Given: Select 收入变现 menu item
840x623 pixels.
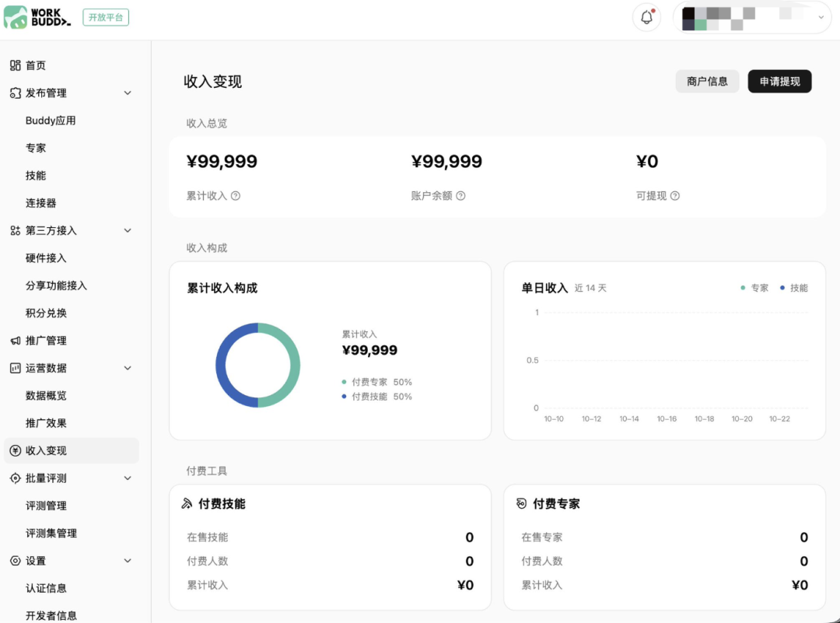Looking at the screenshot, I should coord(72,450).
